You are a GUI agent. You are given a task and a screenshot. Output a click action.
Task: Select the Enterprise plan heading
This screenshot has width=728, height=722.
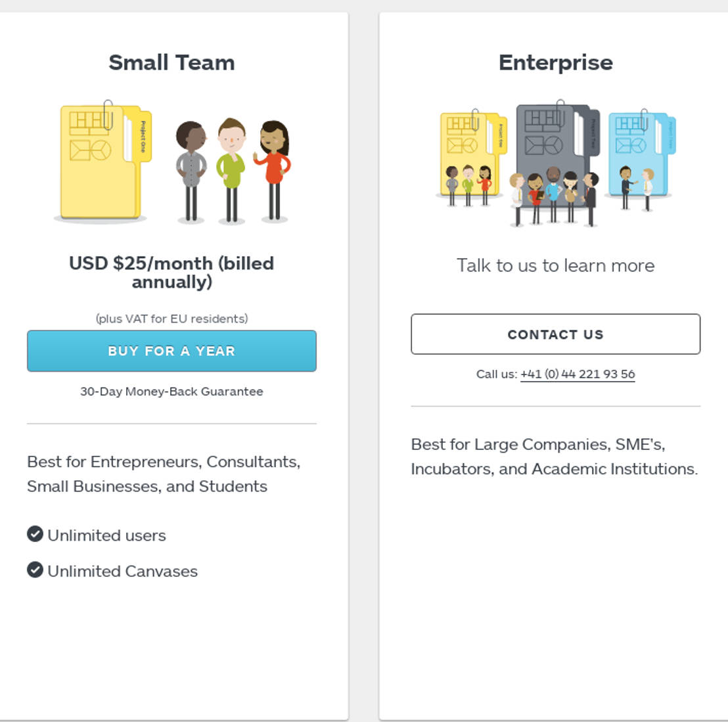[555, 62]
